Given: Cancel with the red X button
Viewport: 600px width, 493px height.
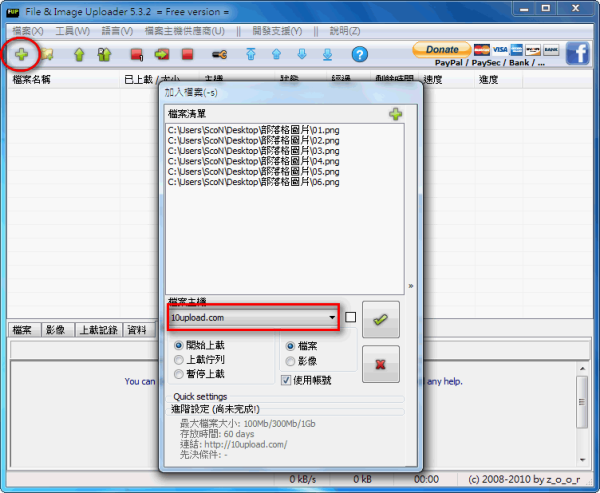Looking at the screenshot, I should point(381,364).
